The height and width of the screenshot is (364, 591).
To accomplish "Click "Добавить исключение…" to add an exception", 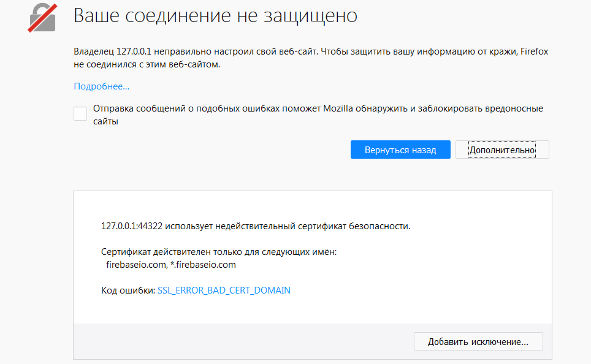I will [x=478, y=341].
